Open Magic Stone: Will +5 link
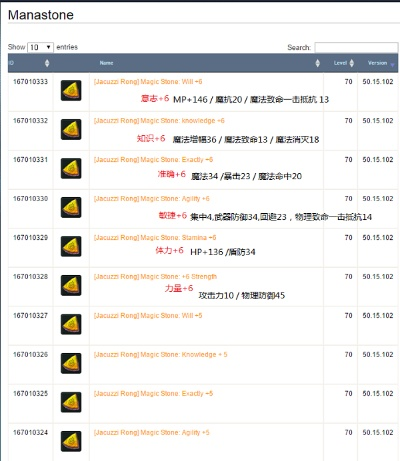Viewport: 400px width, 461px height. click(148, 316)
